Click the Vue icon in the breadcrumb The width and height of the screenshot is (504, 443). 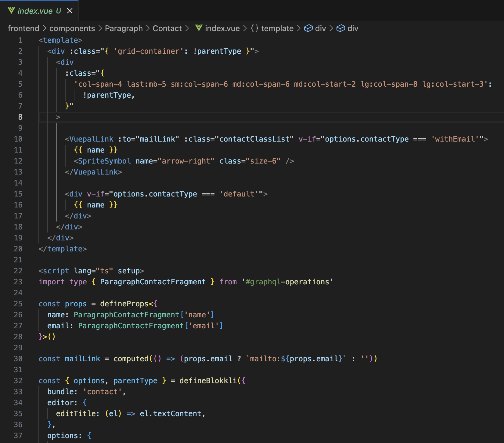(199, 28)
